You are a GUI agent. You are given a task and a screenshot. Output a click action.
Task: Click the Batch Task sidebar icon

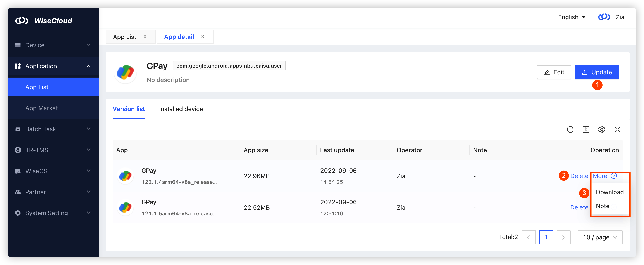[x=18, y=129]
